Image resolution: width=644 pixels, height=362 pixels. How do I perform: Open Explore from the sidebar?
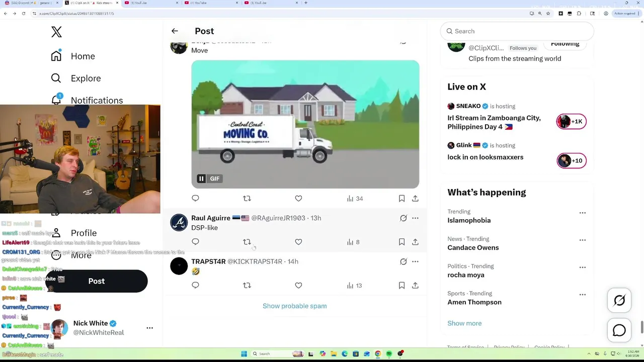click(x=76, y=78)
